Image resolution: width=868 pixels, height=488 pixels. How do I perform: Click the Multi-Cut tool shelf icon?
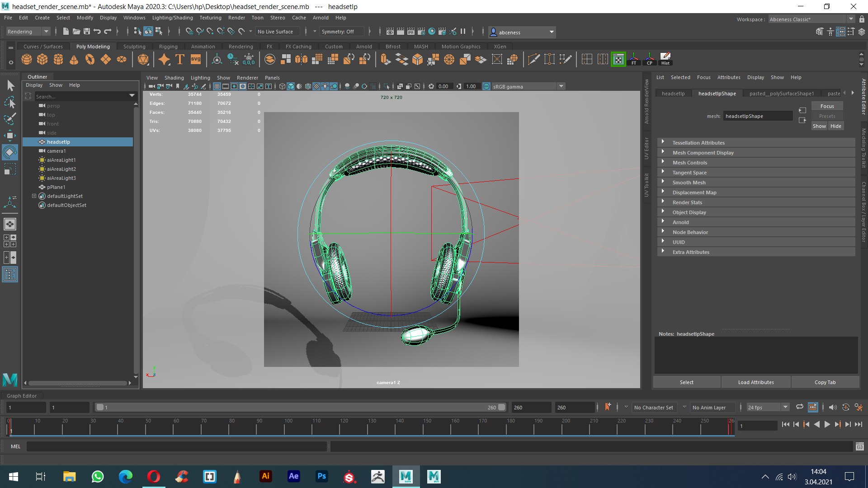tap(533, 59)
